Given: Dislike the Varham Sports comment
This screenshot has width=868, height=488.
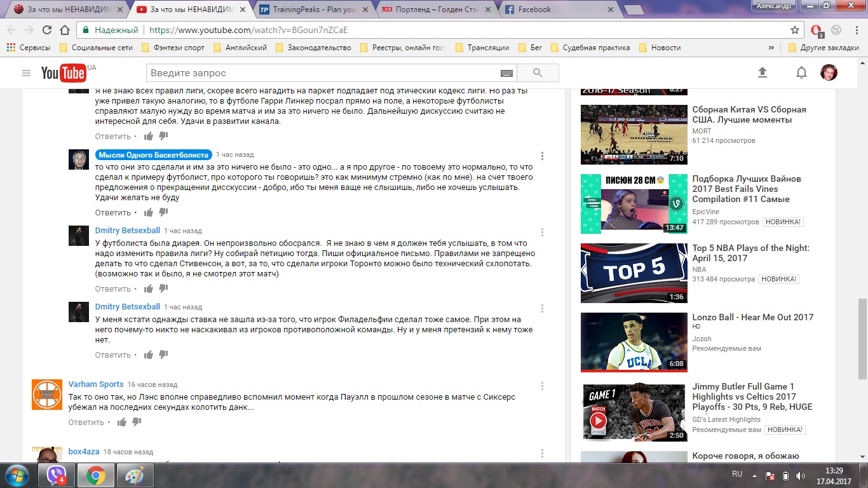Looking at the screenshot, I should click(x=137, y=422).
